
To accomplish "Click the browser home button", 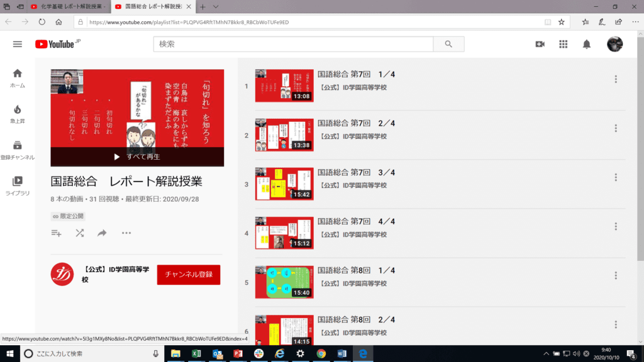I will pos(58,22).
